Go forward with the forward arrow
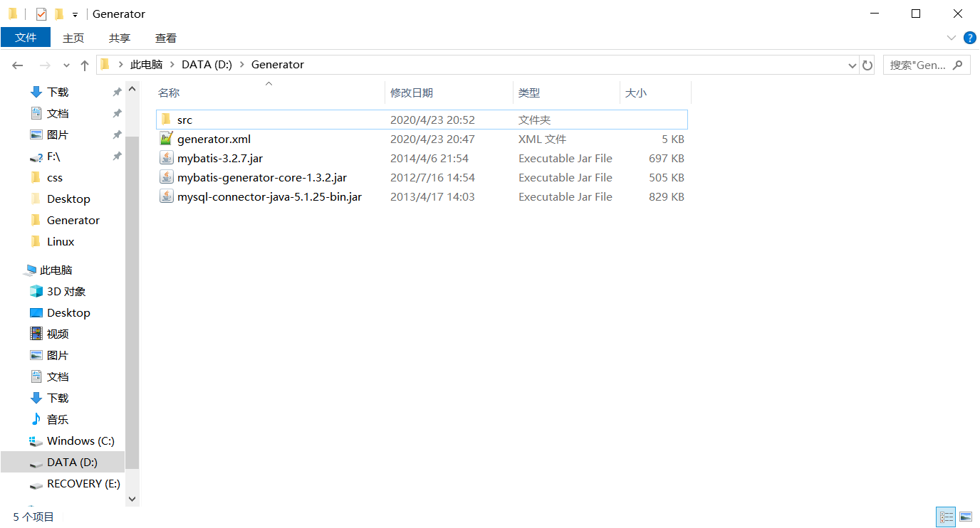Image resolution: width=980 pixels, height=528 pixels. (45, 65)
